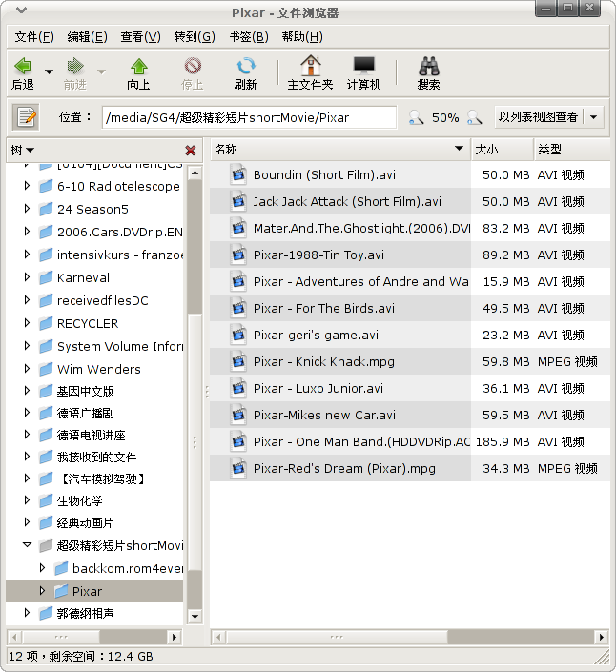Sort files by the Name column
The width and height of the screenshot is (616, 672).
pos(340,149)
